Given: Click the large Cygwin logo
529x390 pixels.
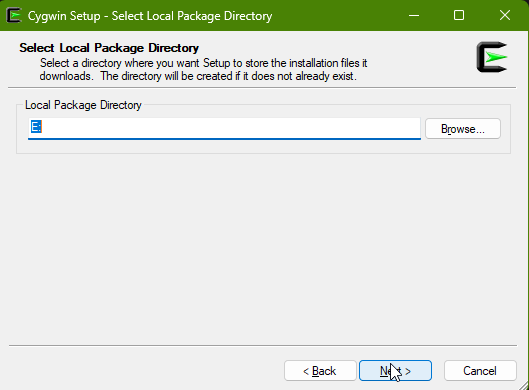Looking at the screenshot, I should [x=492, y=57].
